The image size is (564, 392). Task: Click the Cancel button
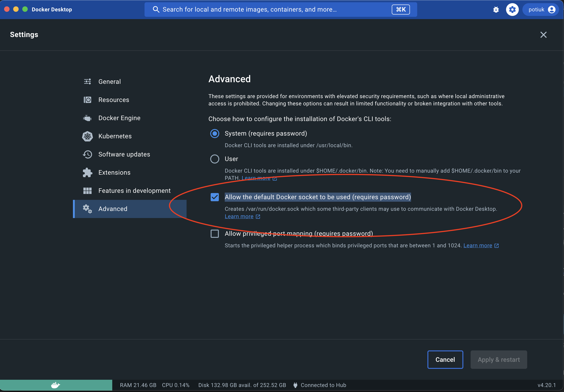(x=445, y=360)
